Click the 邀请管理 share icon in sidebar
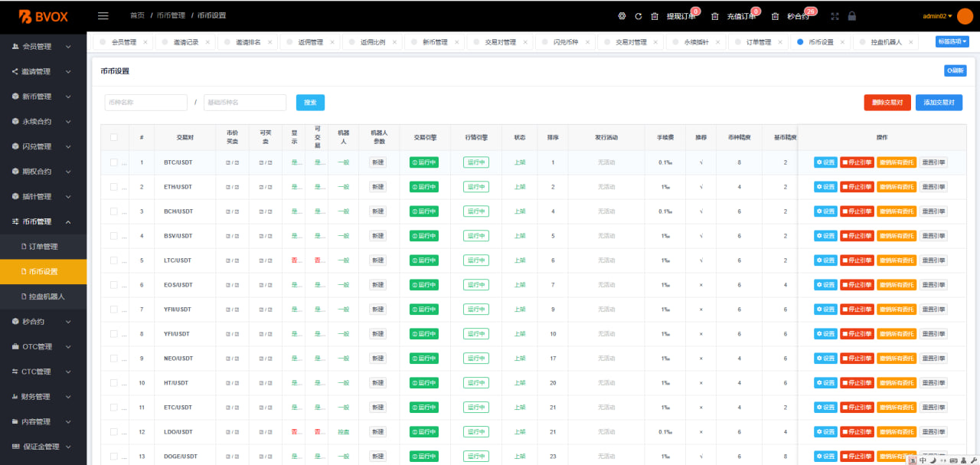The width and height of the screenshot is (980, 465). pos(15,71)
